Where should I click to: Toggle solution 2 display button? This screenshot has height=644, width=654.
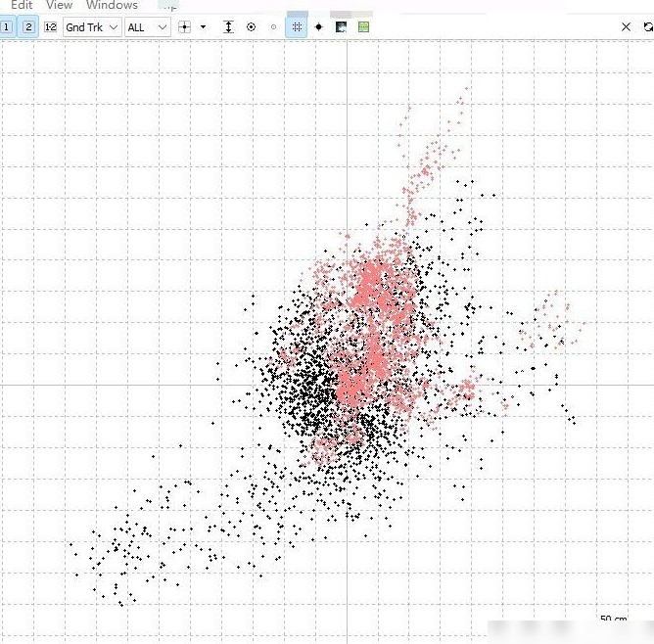[x=28, y=27]
